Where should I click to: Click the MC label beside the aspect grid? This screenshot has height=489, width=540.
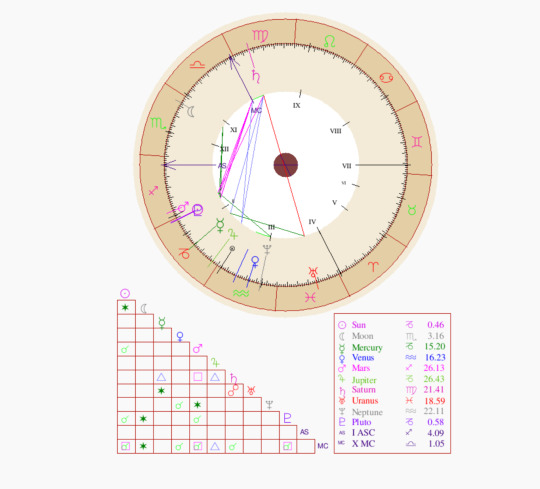coord(323,446)
